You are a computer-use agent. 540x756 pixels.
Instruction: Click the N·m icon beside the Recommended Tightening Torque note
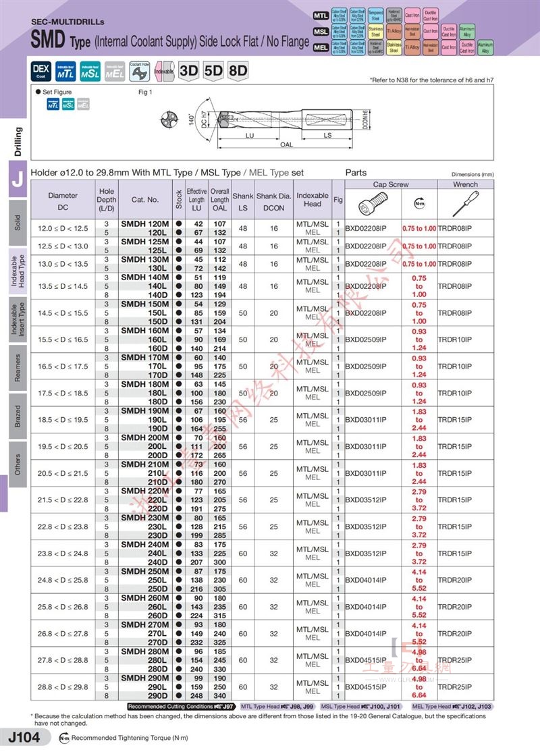[x=64, y=738]
